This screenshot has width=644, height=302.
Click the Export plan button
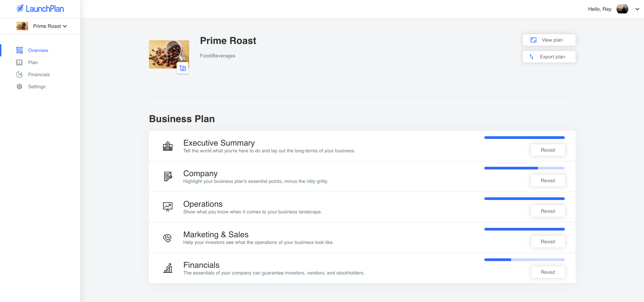[x=549, y=57]
